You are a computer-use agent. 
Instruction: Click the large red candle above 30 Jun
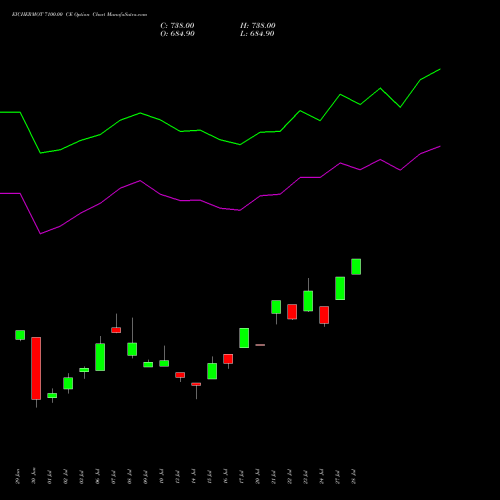(x=36, y=368)
